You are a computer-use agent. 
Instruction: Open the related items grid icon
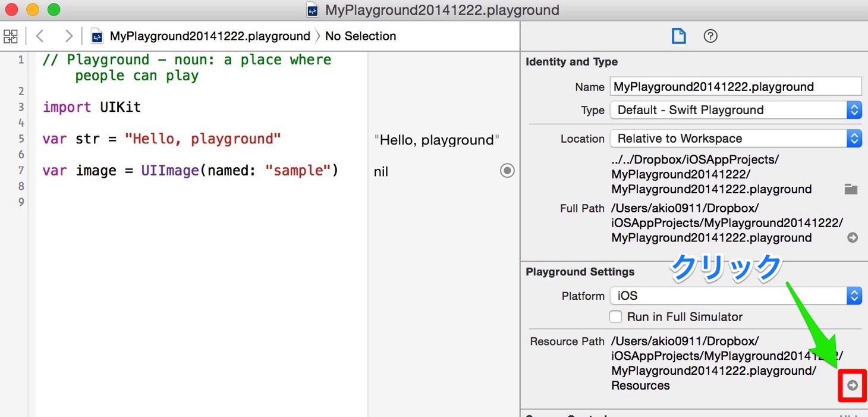(11, 36)
